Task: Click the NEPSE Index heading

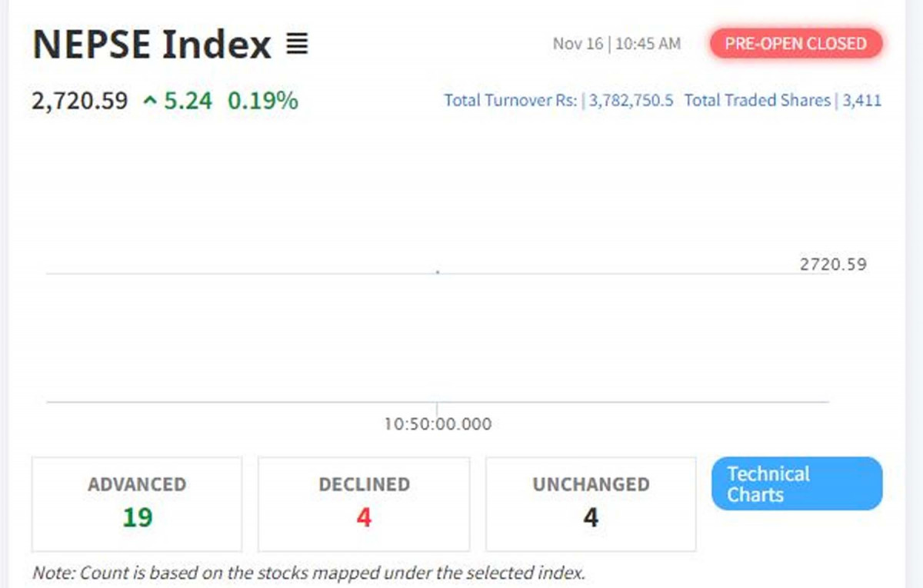Action: point(152,45)
